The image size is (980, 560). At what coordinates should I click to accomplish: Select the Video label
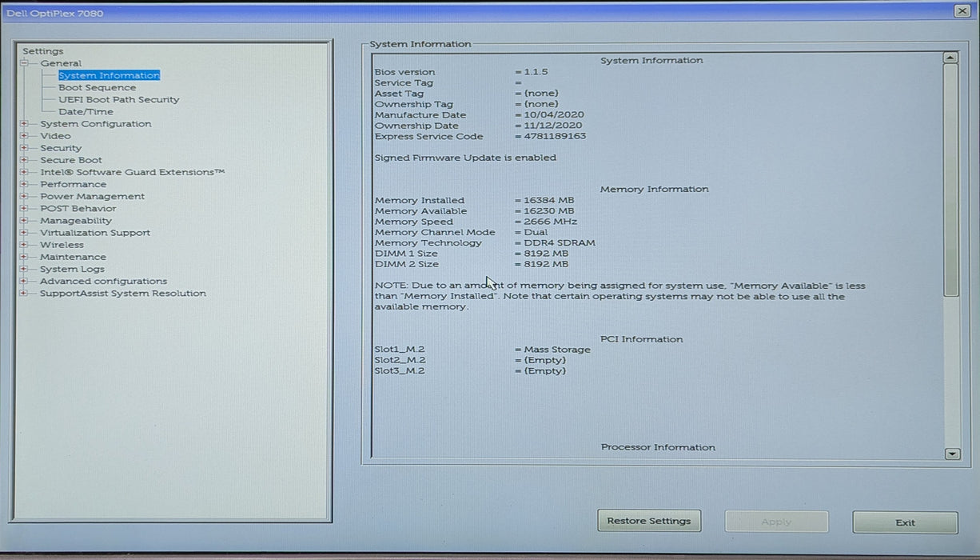point(55,136)
